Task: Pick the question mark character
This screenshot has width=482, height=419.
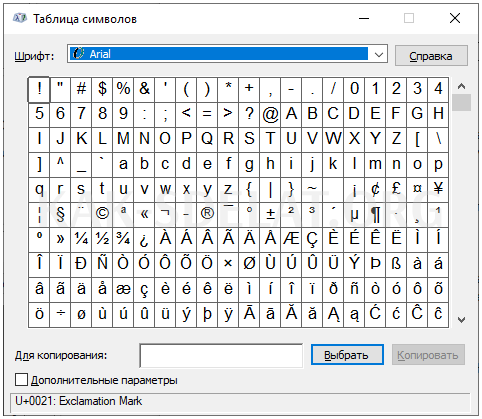Action: click(x=249, y=114)
